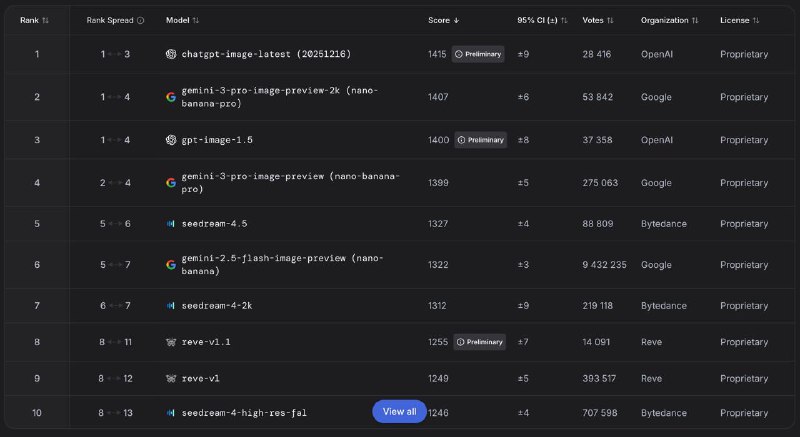Open gpt-image-1.5 model entry
800x437 pixels.
(217, 140)
